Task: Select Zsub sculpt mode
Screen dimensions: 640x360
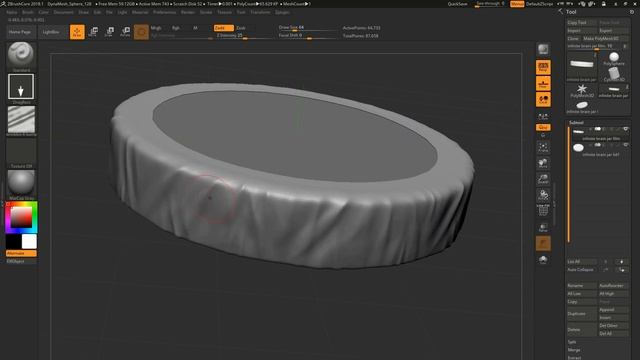Action: 241,28
